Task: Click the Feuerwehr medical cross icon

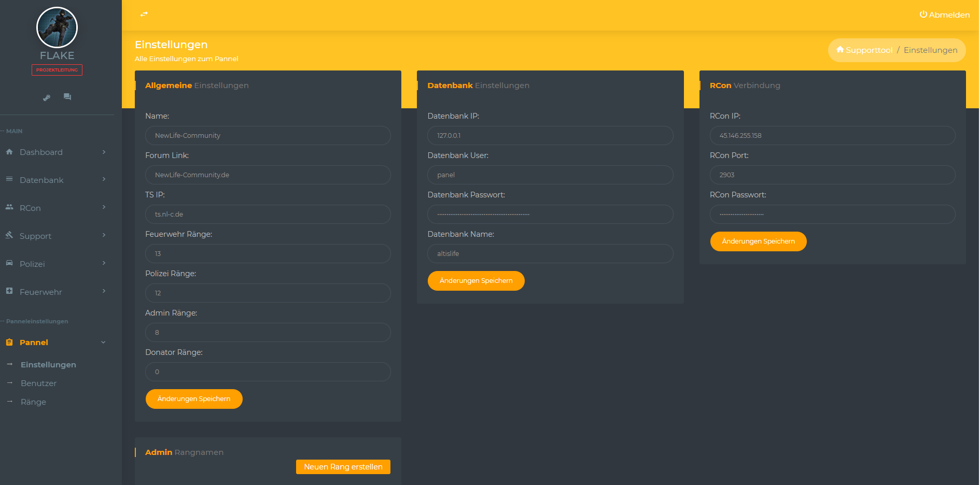Action: pos(9,291)
